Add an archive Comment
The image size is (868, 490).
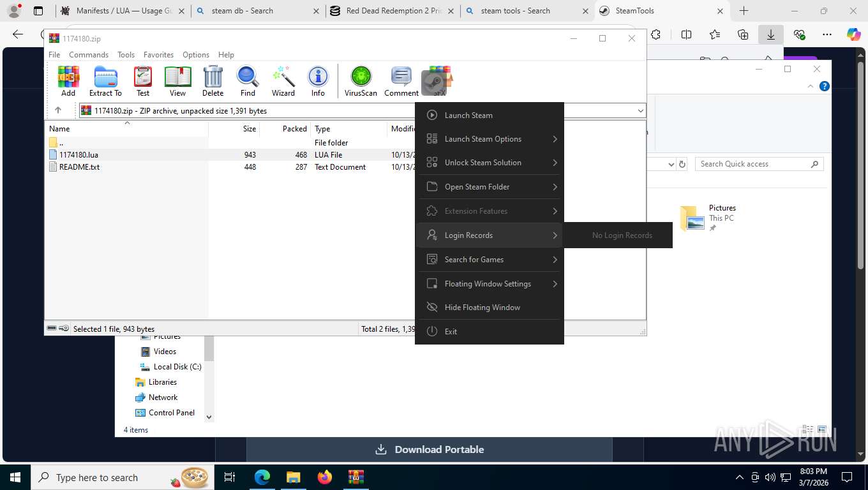click(x=401, y=81)
